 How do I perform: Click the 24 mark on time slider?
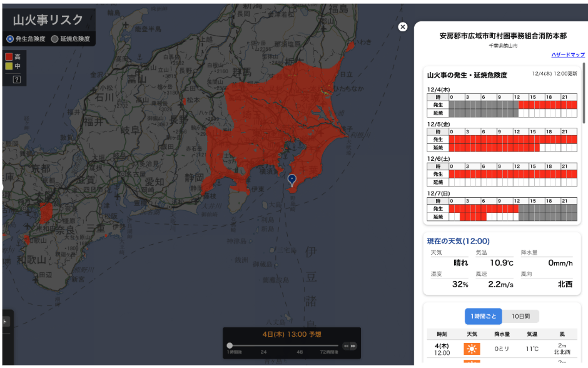coord(264,352)
